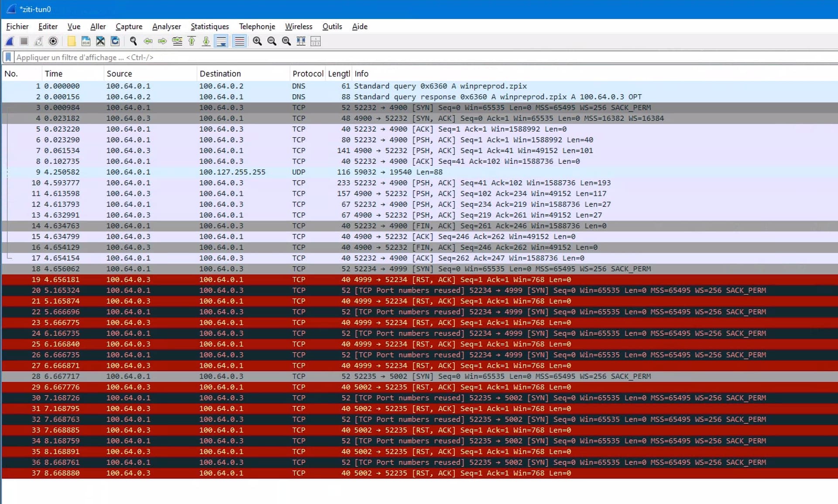Click the display filter input field
838x504 pixels.
click(x=423, y=57)
